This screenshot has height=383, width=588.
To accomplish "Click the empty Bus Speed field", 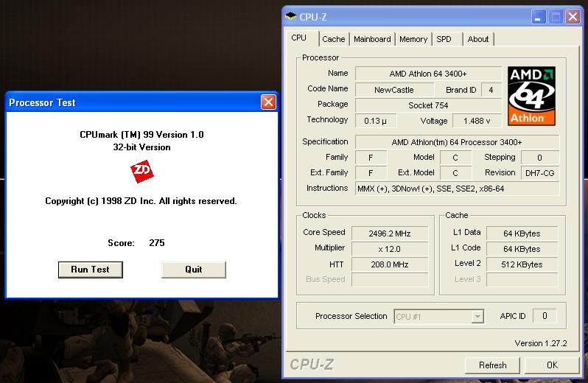I will [x=390, y=280].
